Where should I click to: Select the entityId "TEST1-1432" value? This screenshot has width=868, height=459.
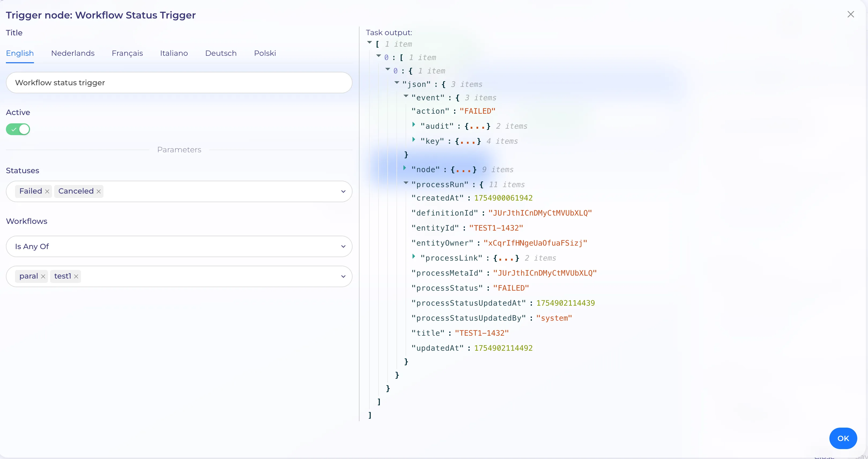coord(496,228)
